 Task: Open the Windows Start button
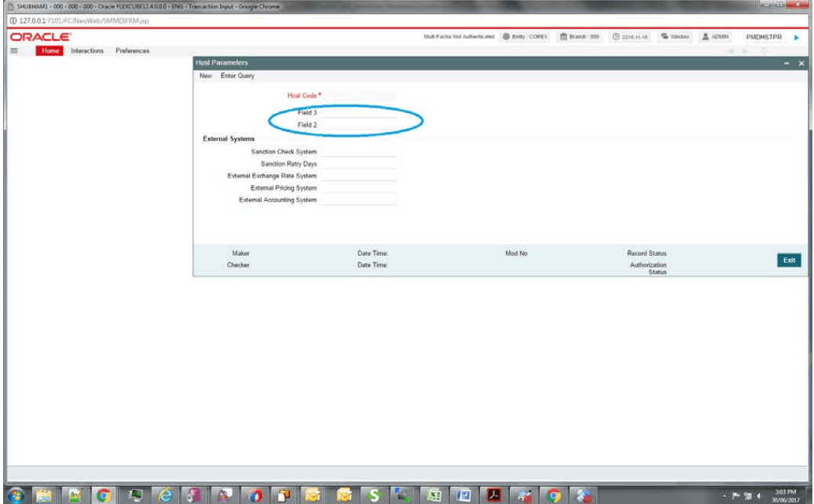point(16,495)
